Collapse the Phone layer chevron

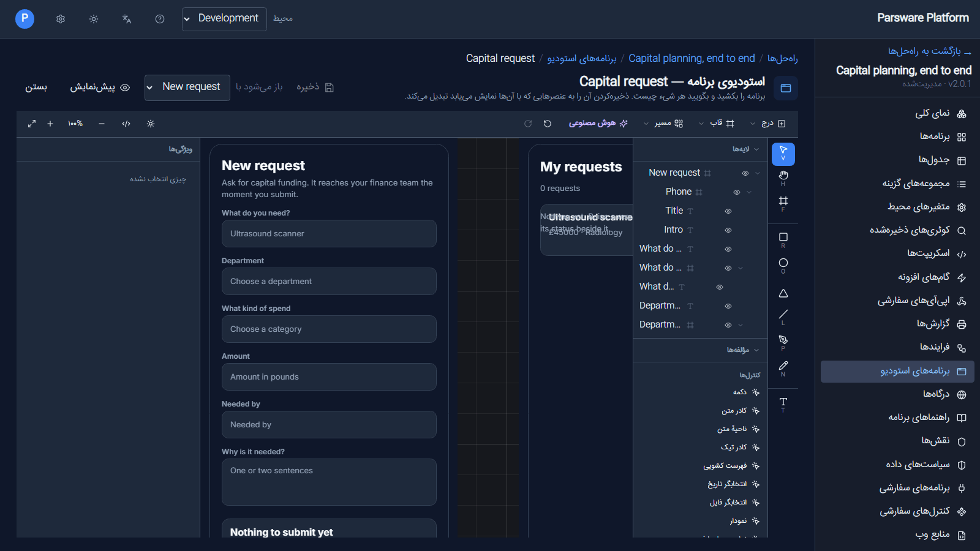[x=749, y=192]
